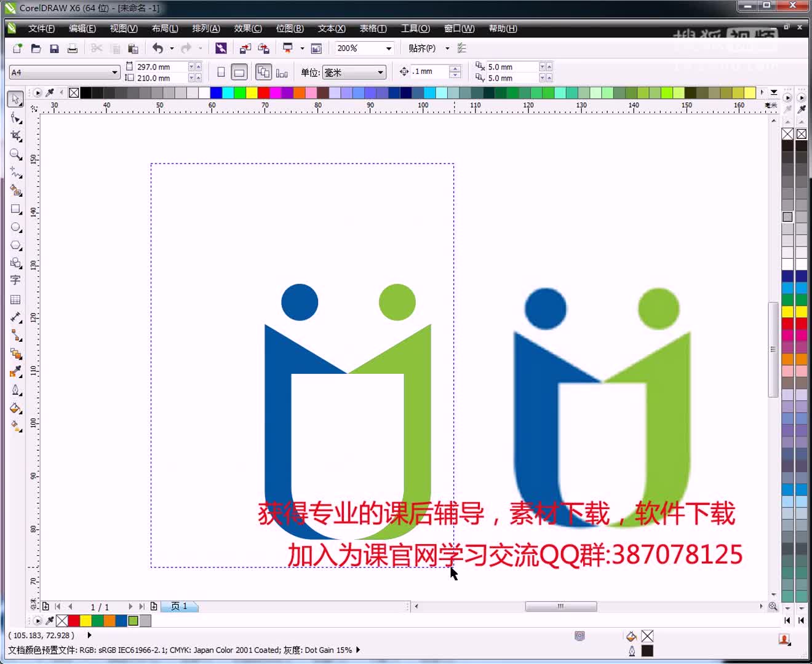Click the Open folder icon
Image resolution: width=812 pixels, height=664 pixels.
36,49
